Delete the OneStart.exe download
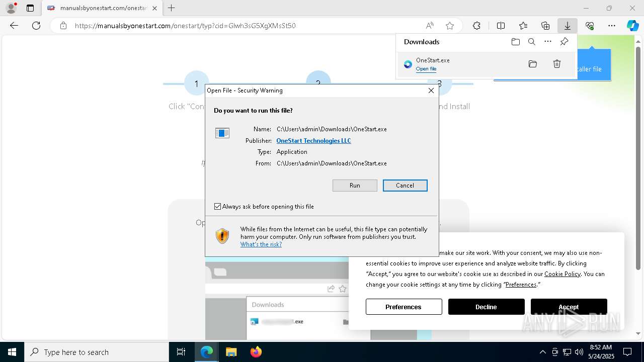 [x=557, y=64]
